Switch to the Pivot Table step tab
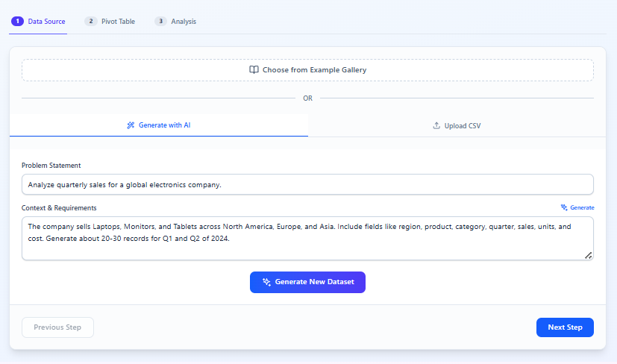This screenshot has width=617, height=364. [118, 22]
